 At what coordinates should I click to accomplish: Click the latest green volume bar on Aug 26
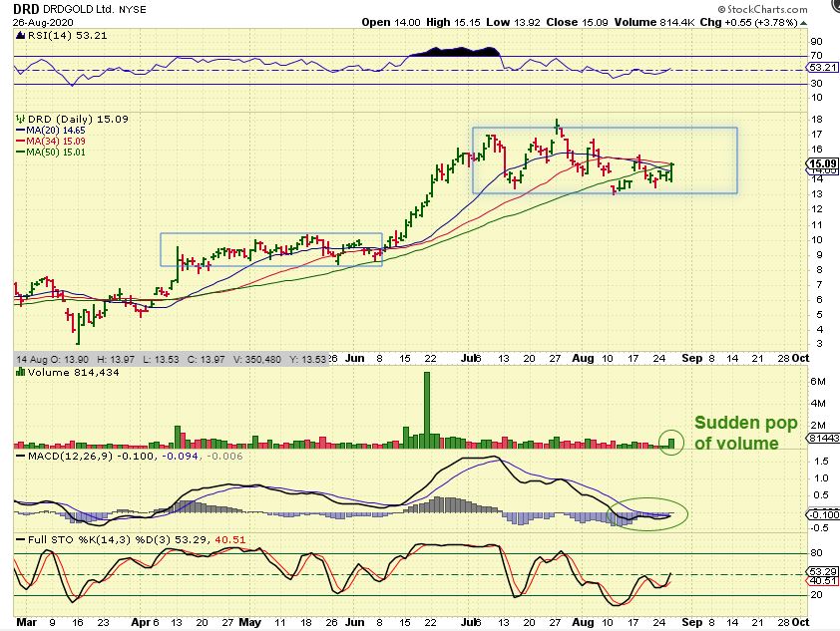tap(672, 444)
